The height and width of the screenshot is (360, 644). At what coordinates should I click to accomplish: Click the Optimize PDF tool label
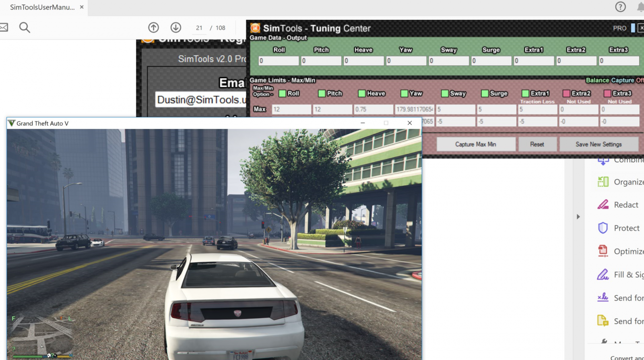tap(629, 251)
